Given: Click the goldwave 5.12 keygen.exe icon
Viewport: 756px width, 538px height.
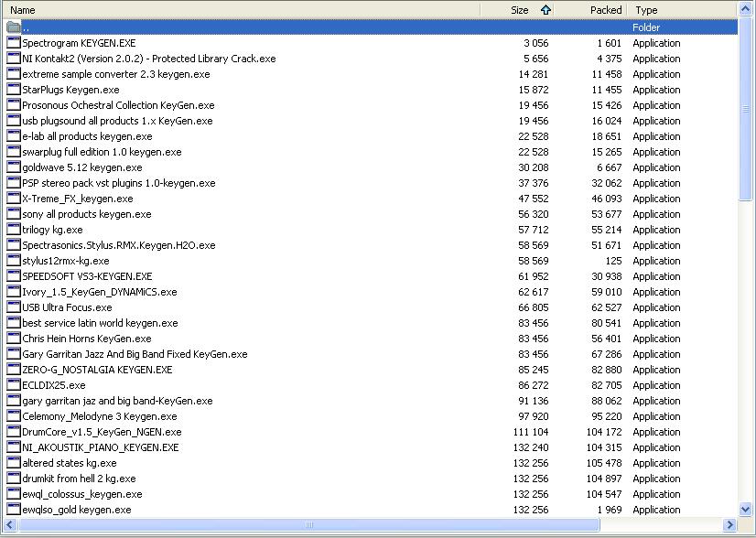Looking at the screenshot, I should pos(14,167).
